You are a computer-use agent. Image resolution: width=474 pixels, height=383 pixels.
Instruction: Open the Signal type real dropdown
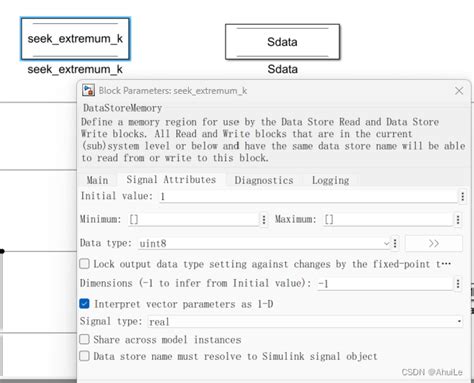coord(305,322)
